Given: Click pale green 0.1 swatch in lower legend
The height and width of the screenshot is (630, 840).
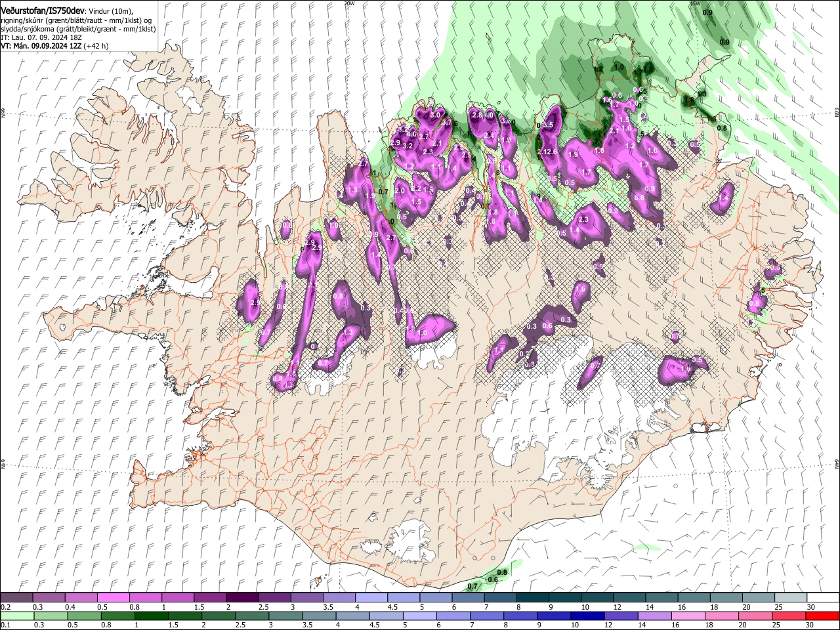Looking at the screenshot, I should 17,616.
